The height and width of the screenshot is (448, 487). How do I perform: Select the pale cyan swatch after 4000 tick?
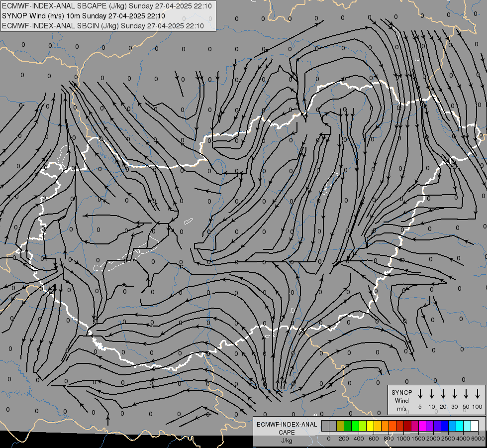[x=467, y=426]
